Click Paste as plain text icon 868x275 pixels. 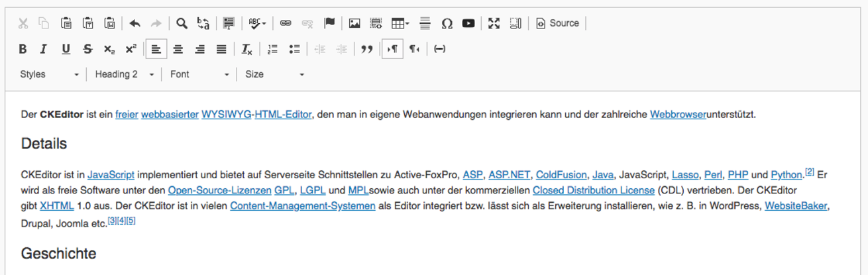88,23
